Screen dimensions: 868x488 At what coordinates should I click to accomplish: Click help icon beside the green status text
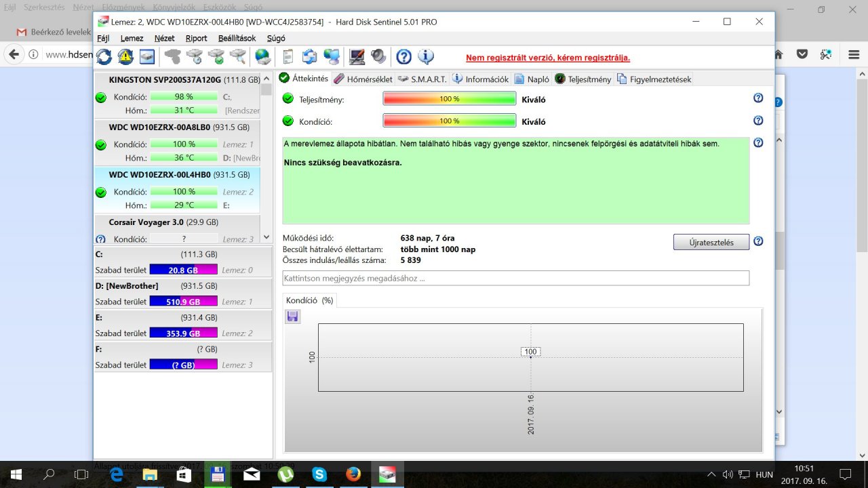pyautogui.click(x=758, y=143)
